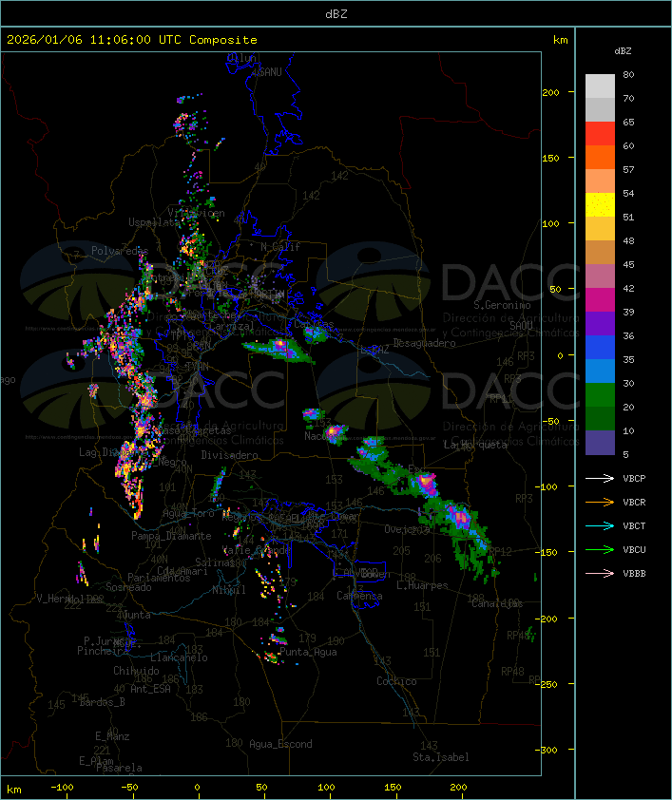Click the S.Geronimo place label
This screenshot has height=800, width=672.
(x=502, y=305)
